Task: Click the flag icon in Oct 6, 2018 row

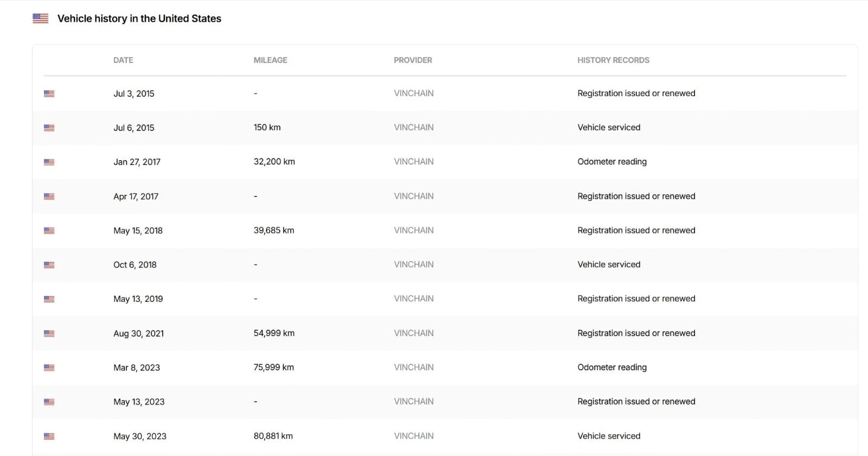Action: pyautogui.click(x=49, y=265)
